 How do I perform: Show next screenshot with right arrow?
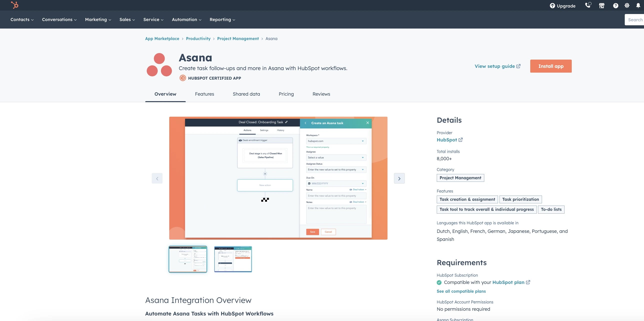pos(399,178)
